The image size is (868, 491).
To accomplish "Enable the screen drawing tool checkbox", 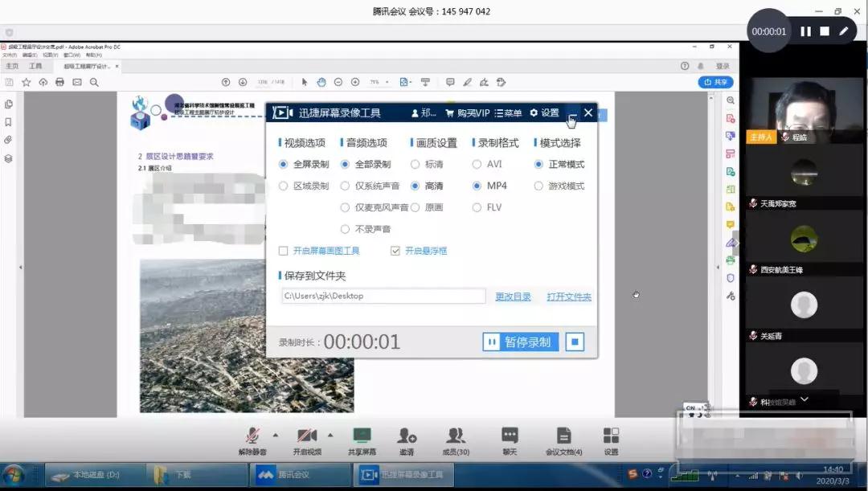I will point(284,252).
